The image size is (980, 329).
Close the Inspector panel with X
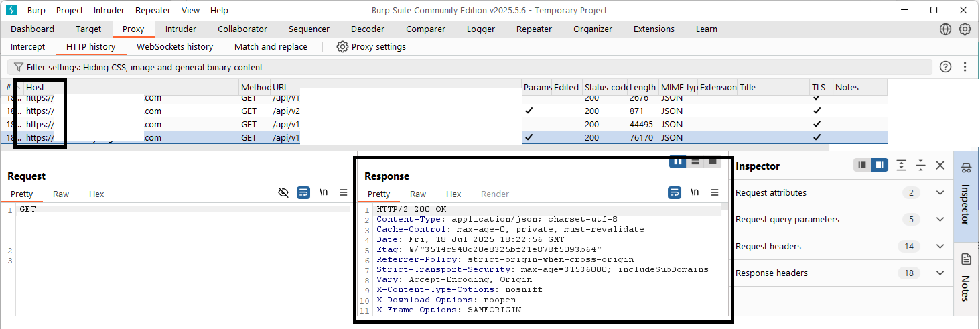click(x=940, y=165)
